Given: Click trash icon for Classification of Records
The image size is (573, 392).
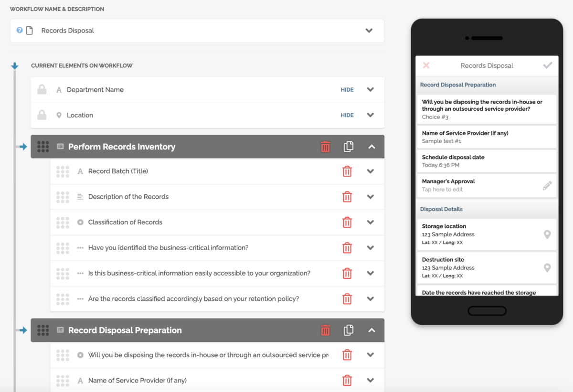Looking at the screenshot, I should [x=347, y=222].
